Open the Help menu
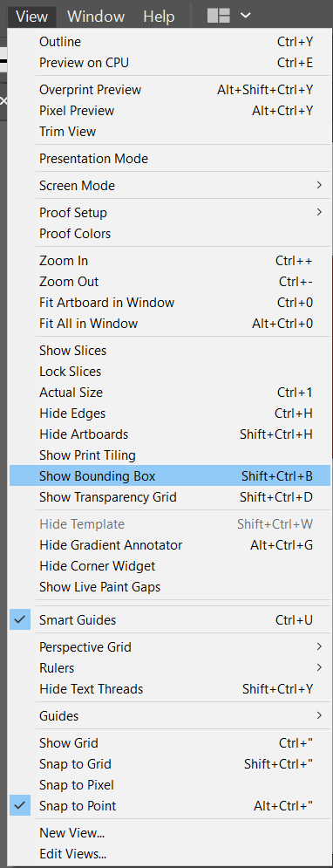 pyautogui.click(x=159, y=17)
